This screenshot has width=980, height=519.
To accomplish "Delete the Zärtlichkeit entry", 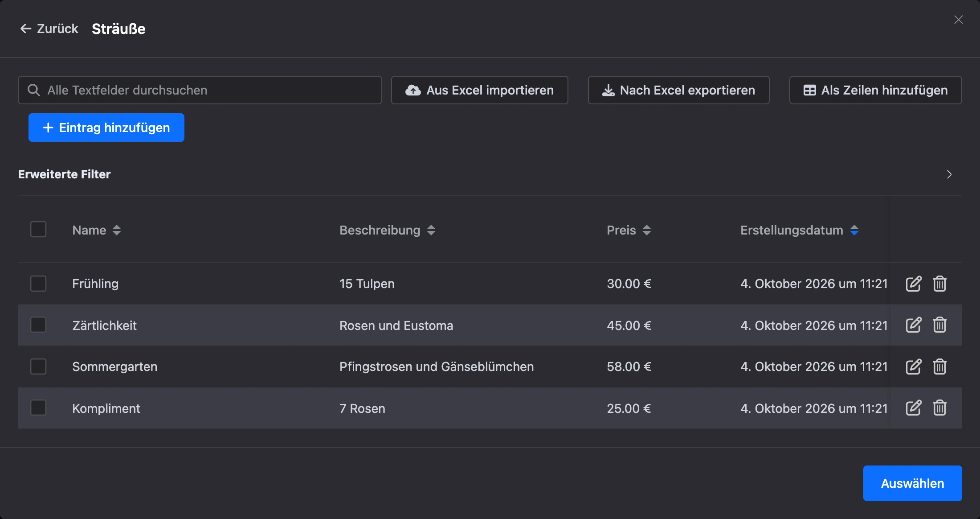I will click(x=940, y=325).
